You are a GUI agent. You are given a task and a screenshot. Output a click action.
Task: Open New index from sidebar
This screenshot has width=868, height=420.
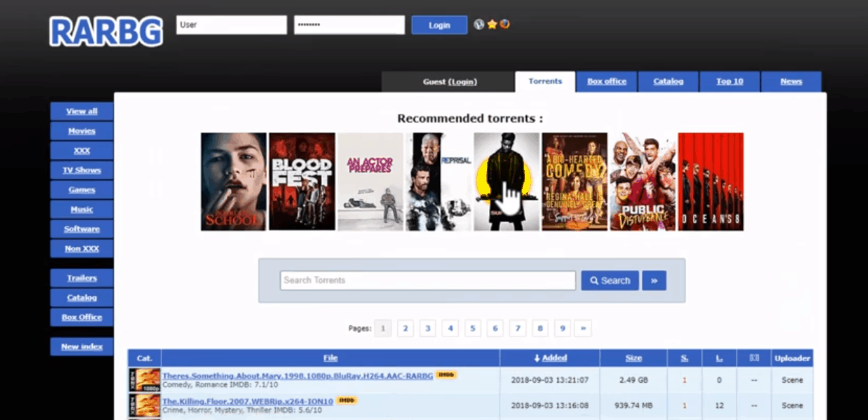point(82,346)
